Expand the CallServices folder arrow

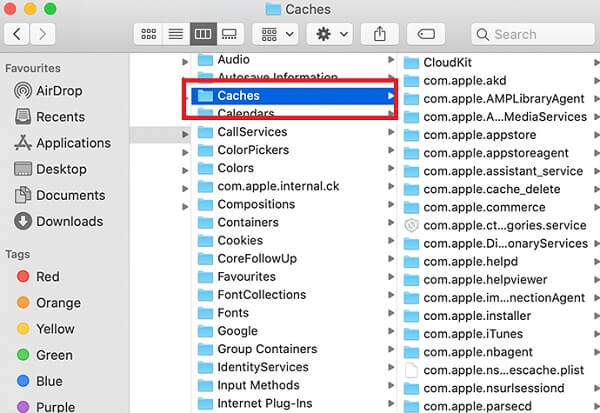[x=391, y=132]
